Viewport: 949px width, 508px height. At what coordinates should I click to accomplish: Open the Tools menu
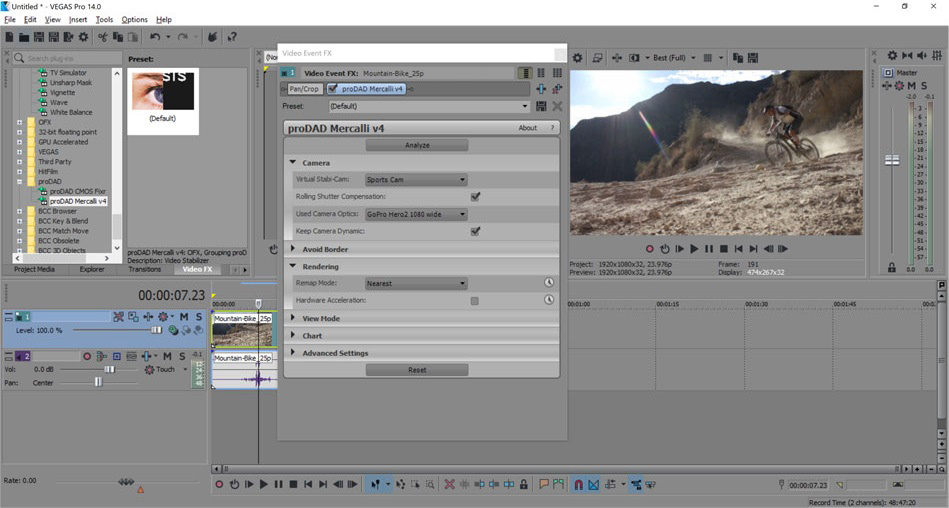104,20
